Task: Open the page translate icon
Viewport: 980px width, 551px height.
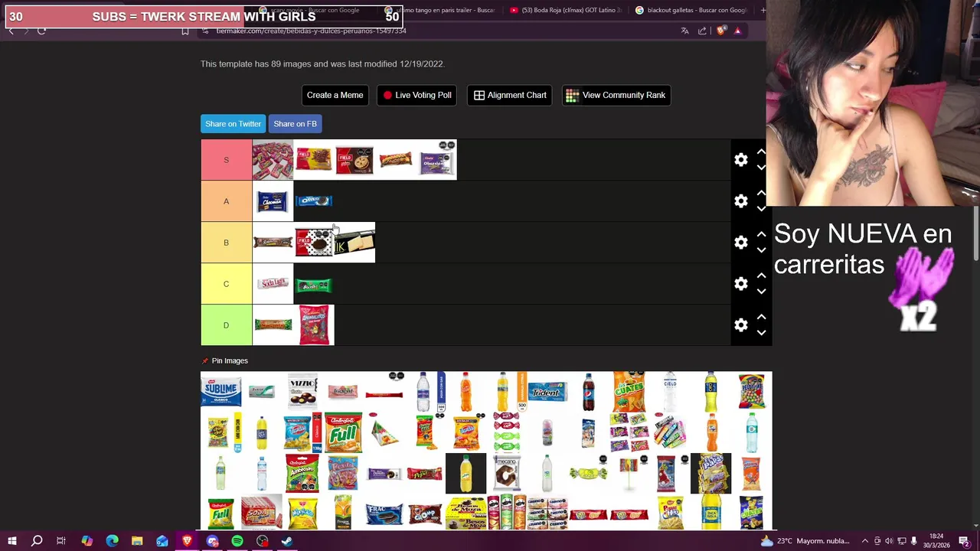Action: [x=684, y=31]
